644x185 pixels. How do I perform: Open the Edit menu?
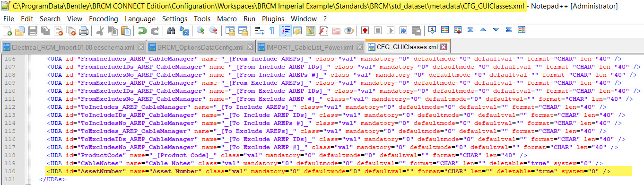[27, 19]
